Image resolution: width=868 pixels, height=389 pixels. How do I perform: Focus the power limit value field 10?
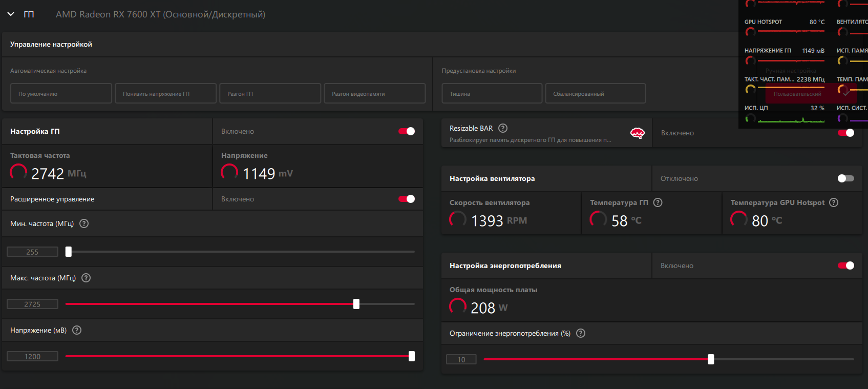[461, 359]
